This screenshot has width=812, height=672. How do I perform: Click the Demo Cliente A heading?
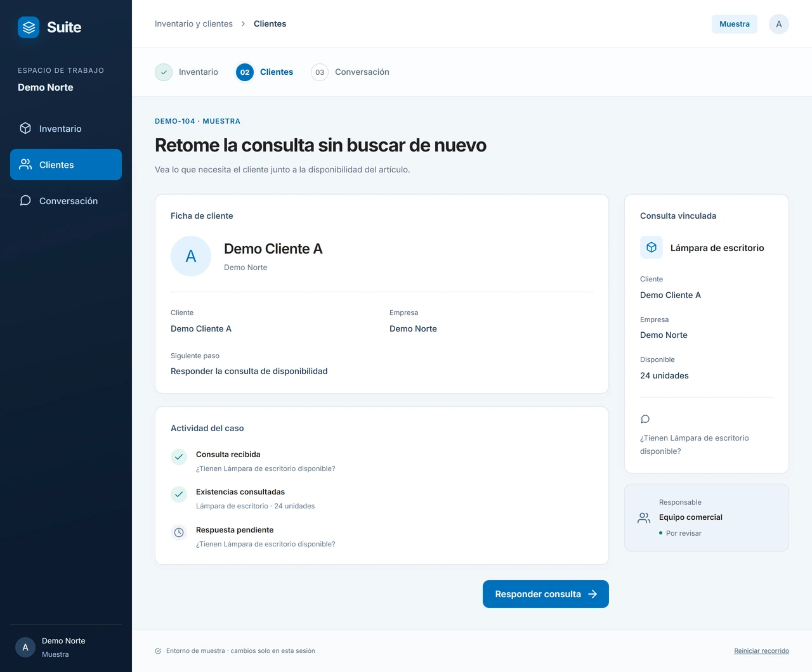[x=273, y=249]
